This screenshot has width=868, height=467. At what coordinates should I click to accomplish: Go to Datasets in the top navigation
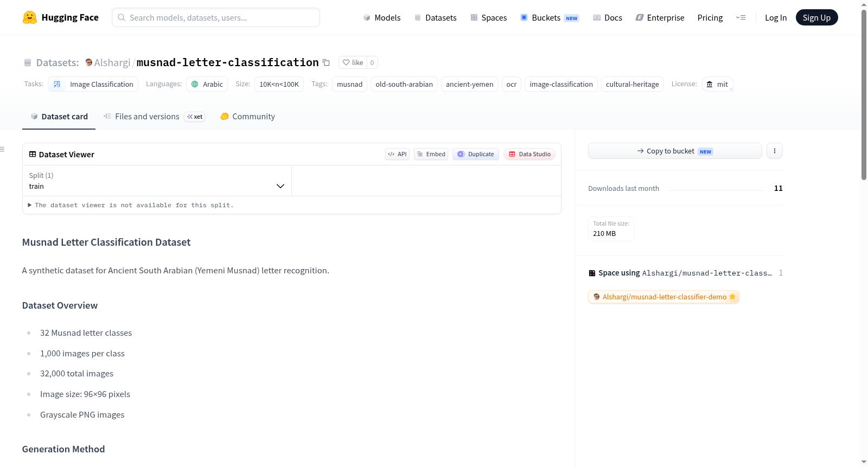[435, 17]
